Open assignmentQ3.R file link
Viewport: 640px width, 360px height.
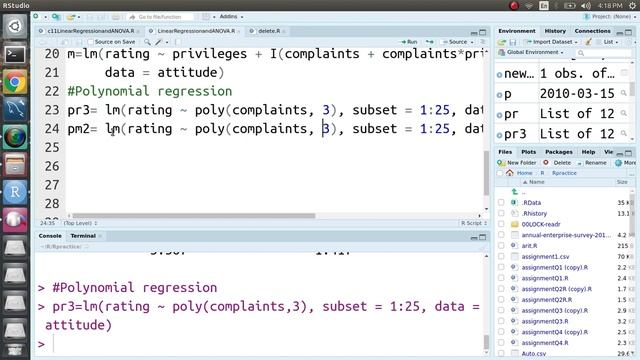click(x=545, y=321)
